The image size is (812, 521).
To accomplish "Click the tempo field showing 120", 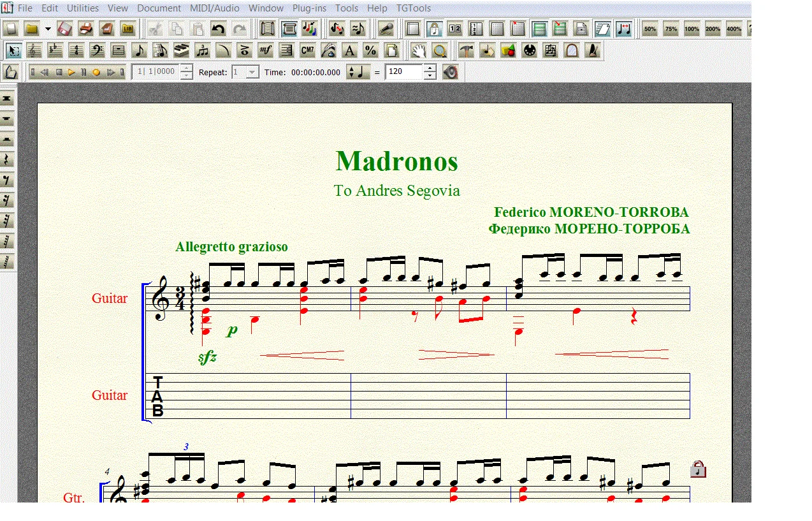I will (x=404, y=72).
